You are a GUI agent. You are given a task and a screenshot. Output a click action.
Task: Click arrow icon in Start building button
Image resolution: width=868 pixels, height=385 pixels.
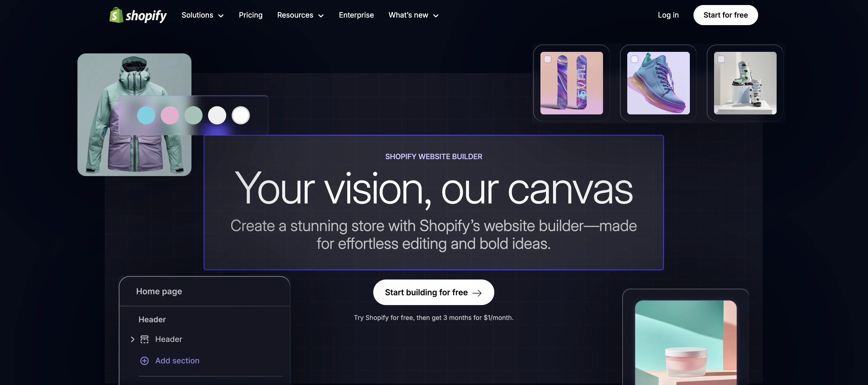point(477,293)
